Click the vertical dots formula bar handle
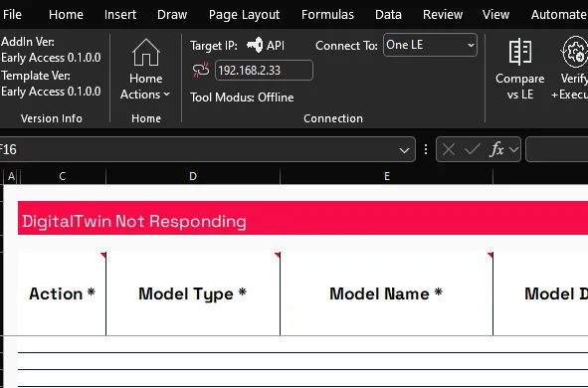The width and height of the screenshot is (588, 388). point(426,149)
